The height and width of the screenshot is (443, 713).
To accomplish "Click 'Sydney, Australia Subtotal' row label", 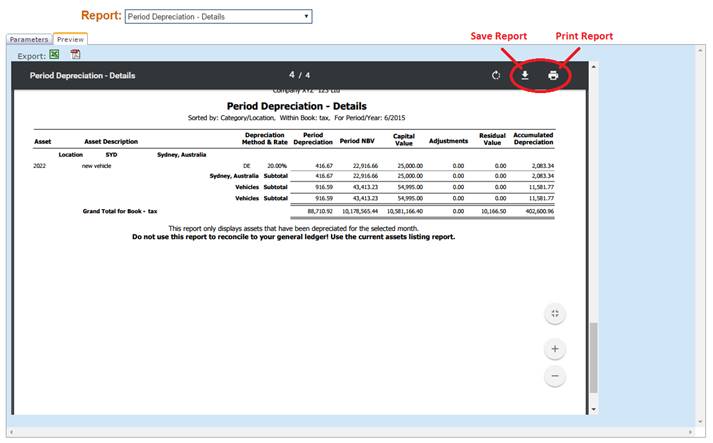I will (248, 176).
